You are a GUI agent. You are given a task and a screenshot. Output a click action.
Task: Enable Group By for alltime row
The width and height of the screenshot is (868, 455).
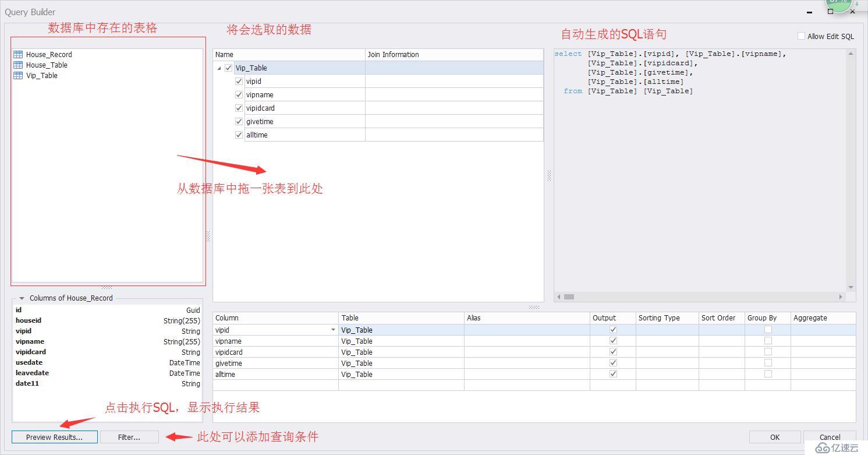point(768,374)
